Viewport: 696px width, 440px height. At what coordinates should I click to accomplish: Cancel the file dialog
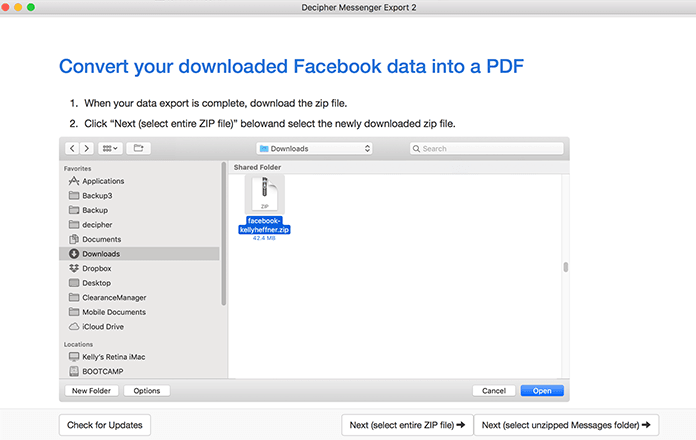tap(494, 391)
